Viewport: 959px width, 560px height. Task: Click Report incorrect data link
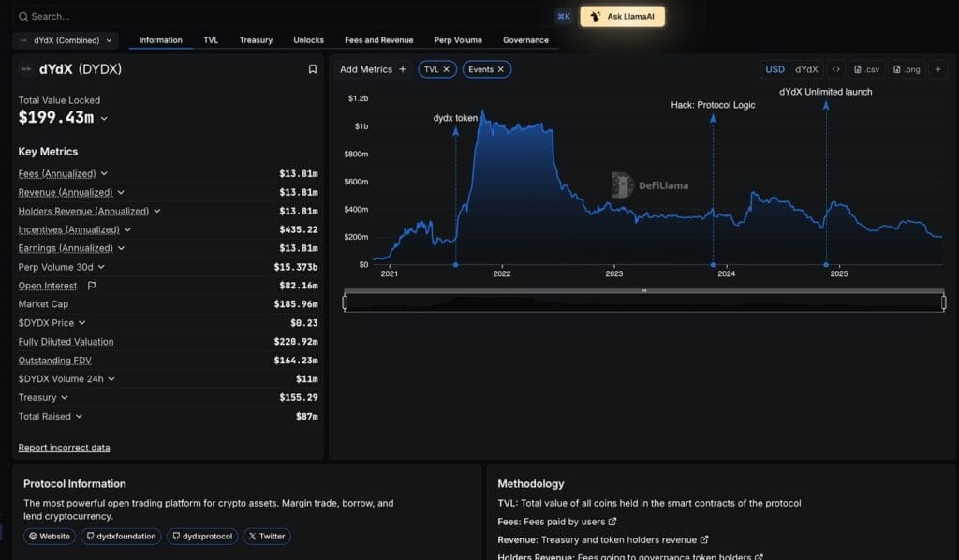tap(65, 448)
